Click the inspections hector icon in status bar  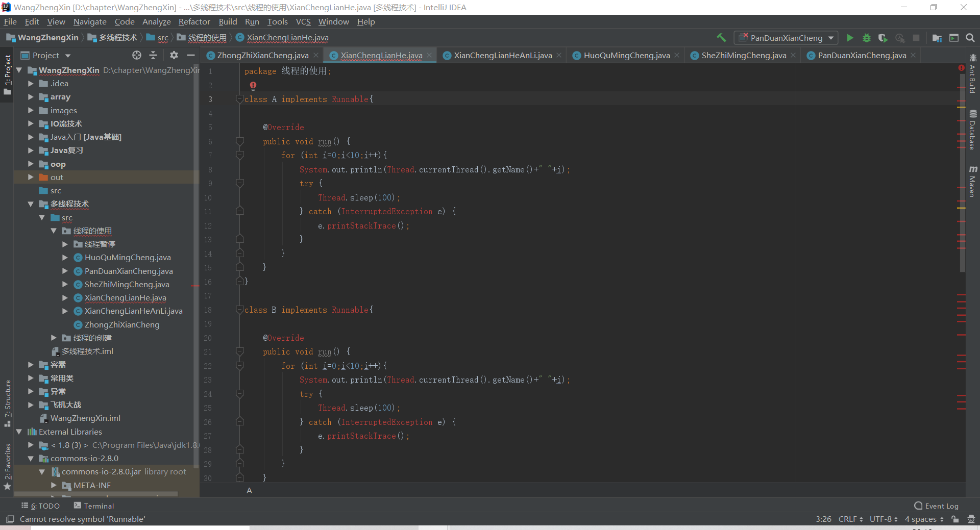pyautogui.click(x=971, y=519)
